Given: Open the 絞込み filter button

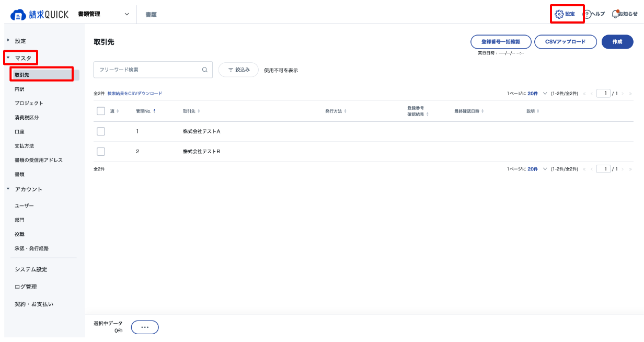Looking at the screenshot, I should [238, 70].
